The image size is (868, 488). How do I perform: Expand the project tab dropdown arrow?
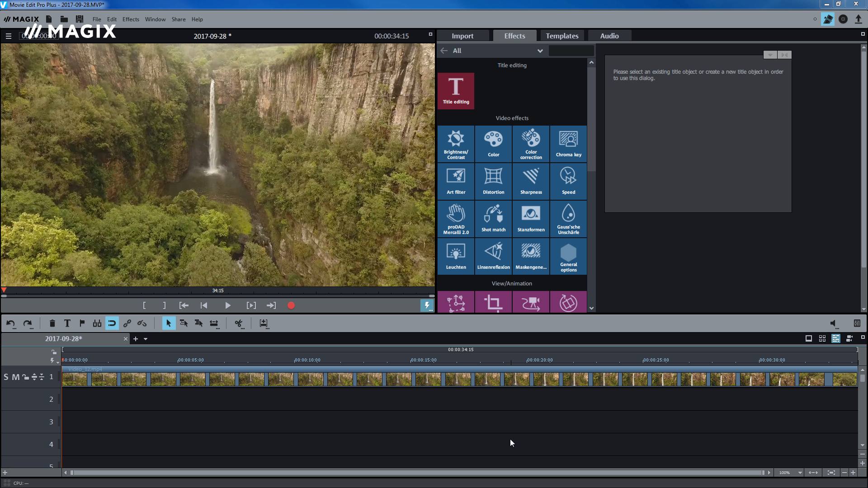pos(146,338)
